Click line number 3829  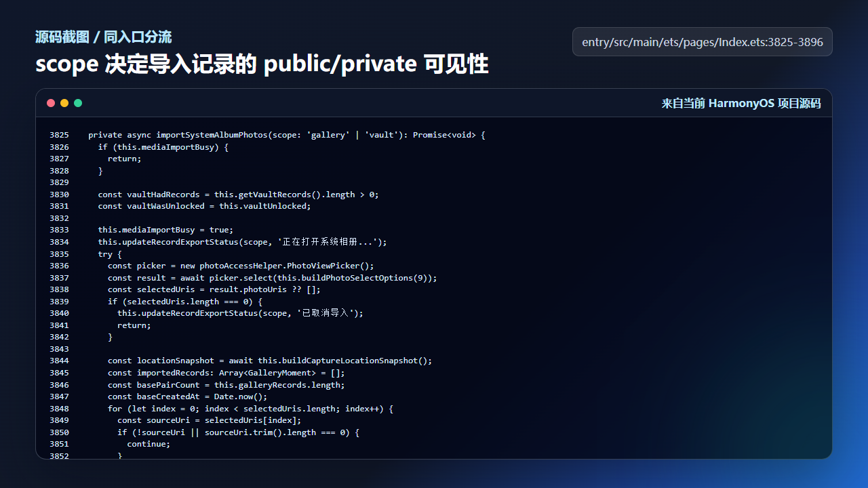(x=59, y=182)
